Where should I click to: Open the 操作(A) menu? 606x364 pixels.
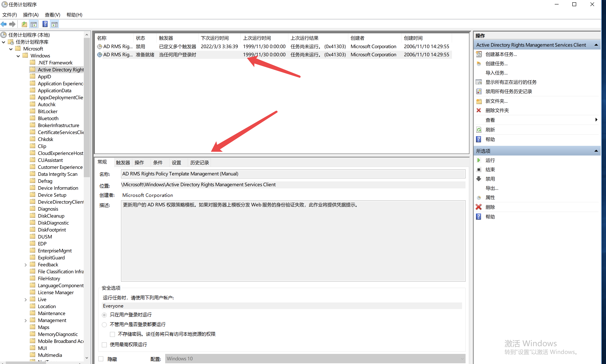click(x=31, y=15)
